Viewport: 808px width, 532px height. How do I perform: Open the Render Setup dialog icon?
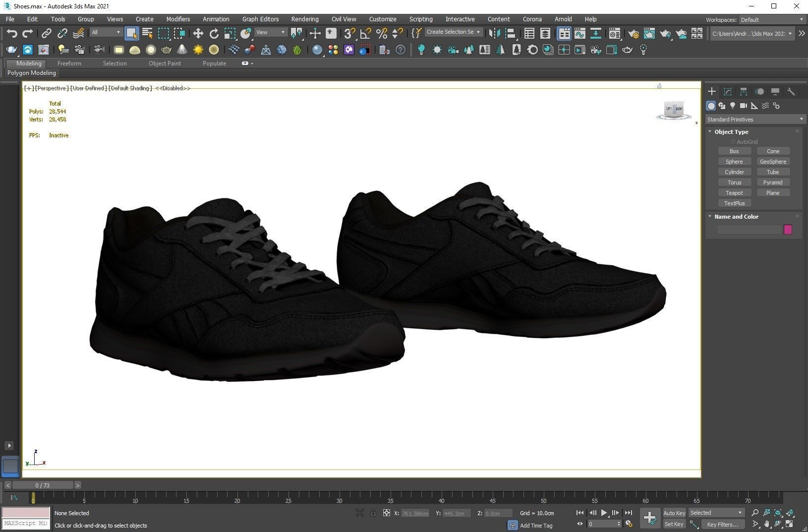tap(633, 33)
